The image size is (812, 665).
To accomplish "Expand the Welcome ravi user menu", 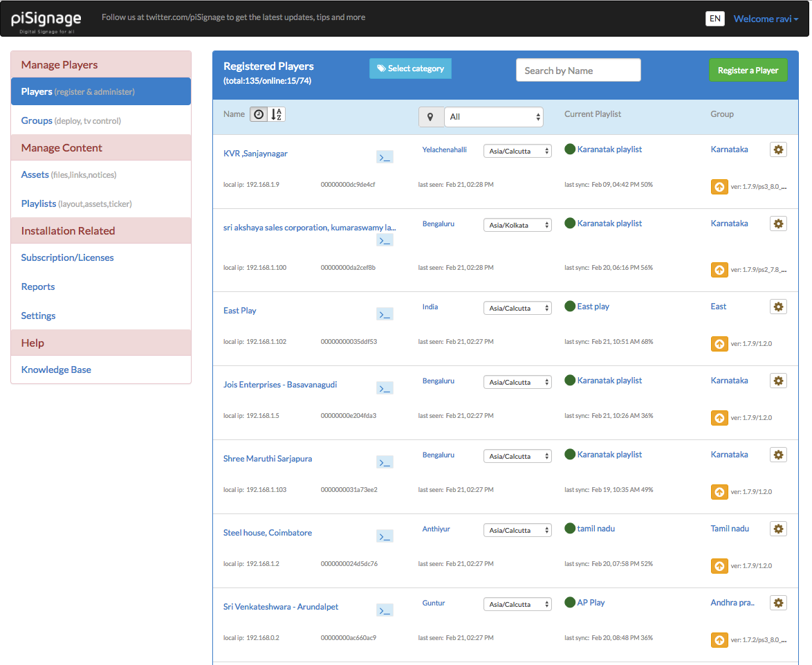I will 765,18.
